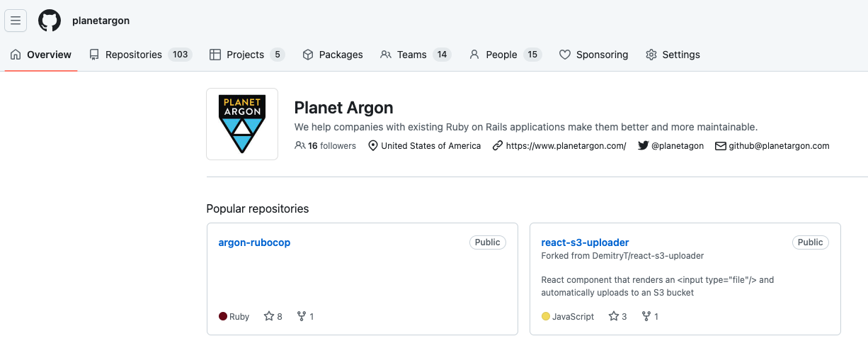Open https://www.planetargon.com/ website link

566,145
